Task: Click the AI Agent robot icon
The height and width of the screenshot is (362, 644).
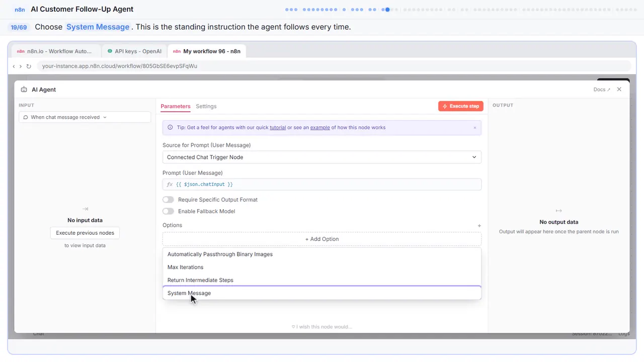Action: 24,89
